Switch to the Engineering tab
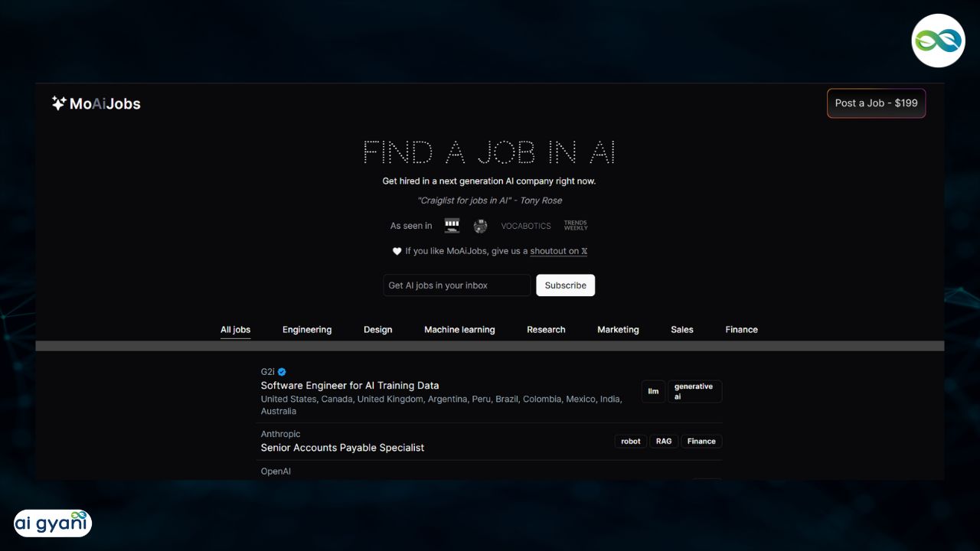 point(307,330)
